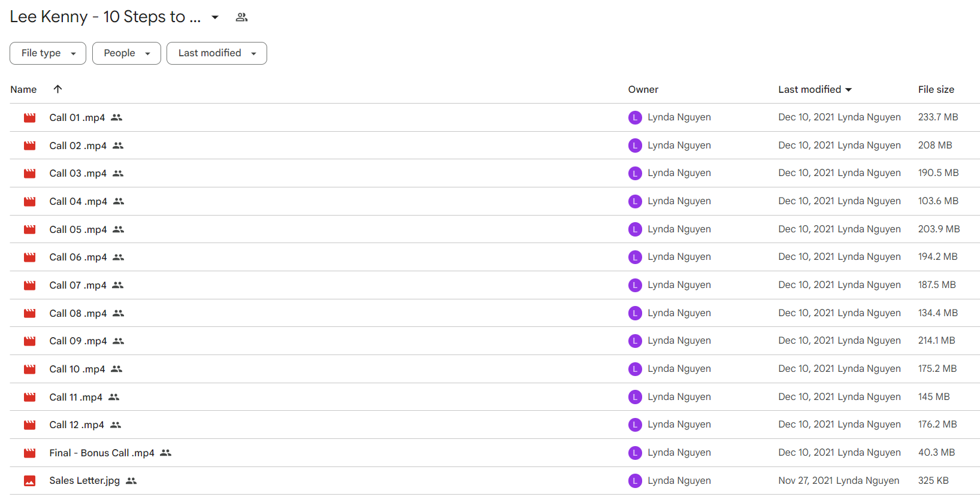Open the Last modified filter chip
This screenshot has height=500, width=980.
point(217,53)
